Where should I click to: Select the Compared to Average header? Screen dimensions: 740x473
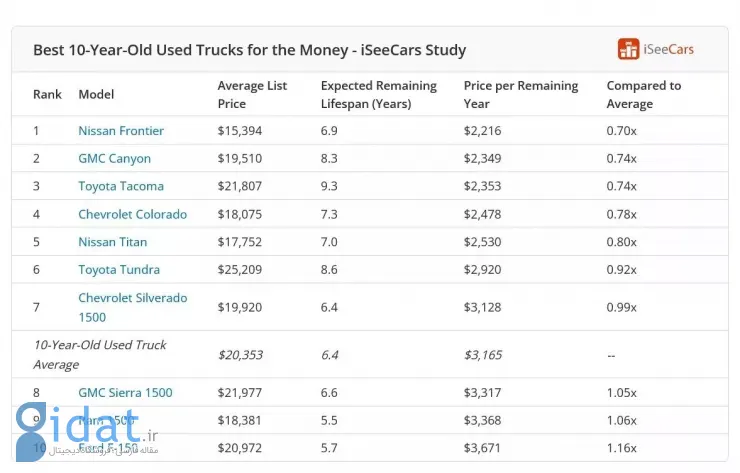pos(644,94)
